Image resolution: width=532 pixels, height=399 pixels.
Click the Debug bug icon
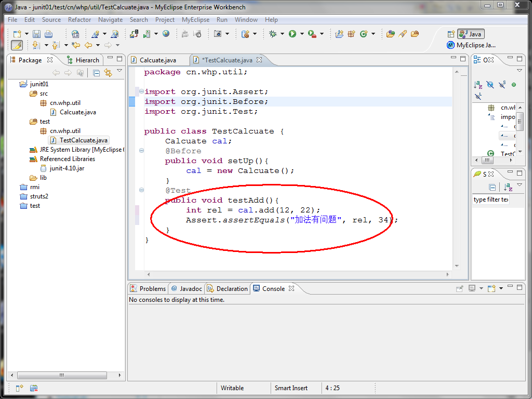pyautogui.click(x=272, y=34)
